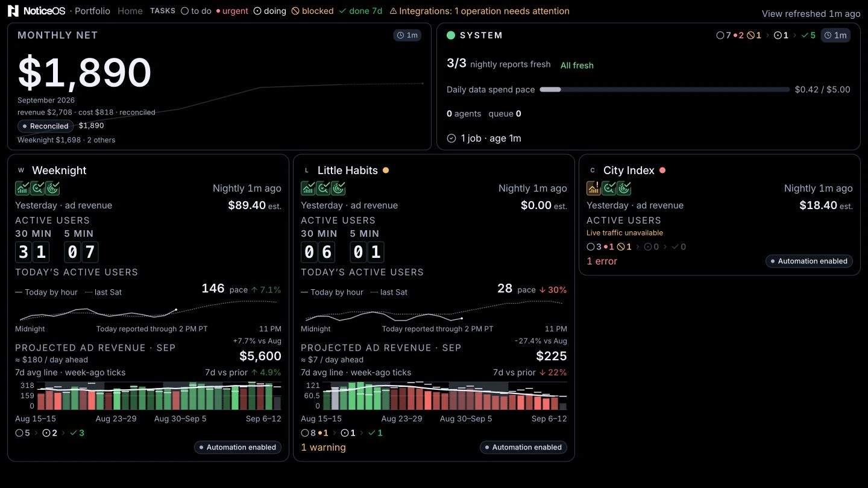Screen dimensions: 868x488
Task: Click the L avatar on Little Habits card
Action: click(307, 170)
